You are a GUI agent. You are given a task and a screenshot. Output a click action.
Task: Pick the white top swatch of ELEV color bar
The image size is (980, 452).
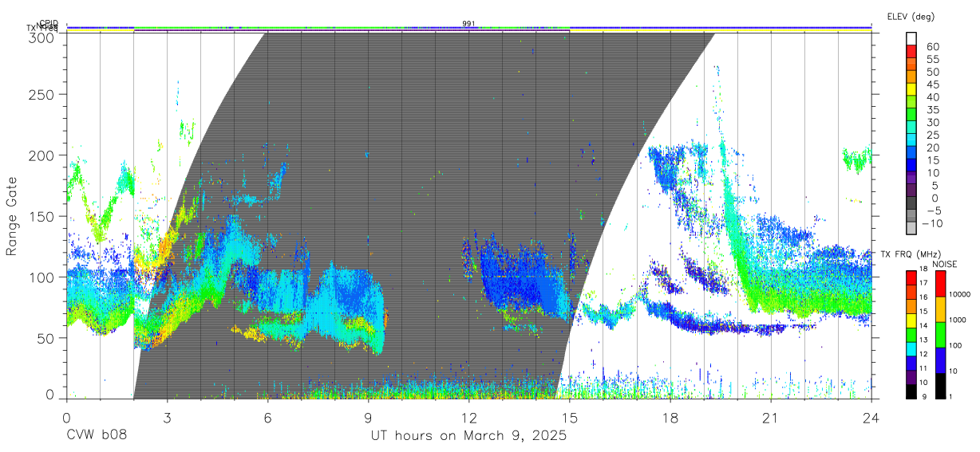(911, 38)
